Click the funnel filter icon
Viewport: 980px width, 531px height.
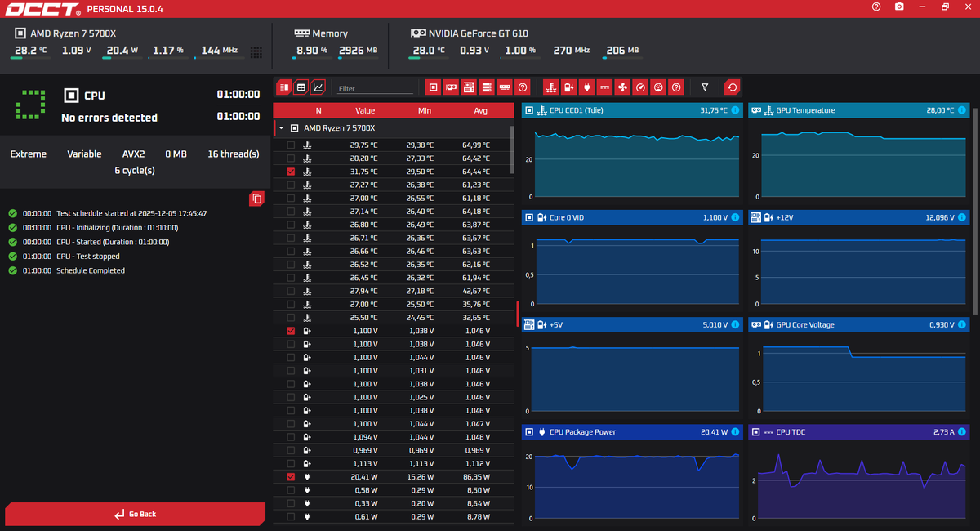[705, 87]
